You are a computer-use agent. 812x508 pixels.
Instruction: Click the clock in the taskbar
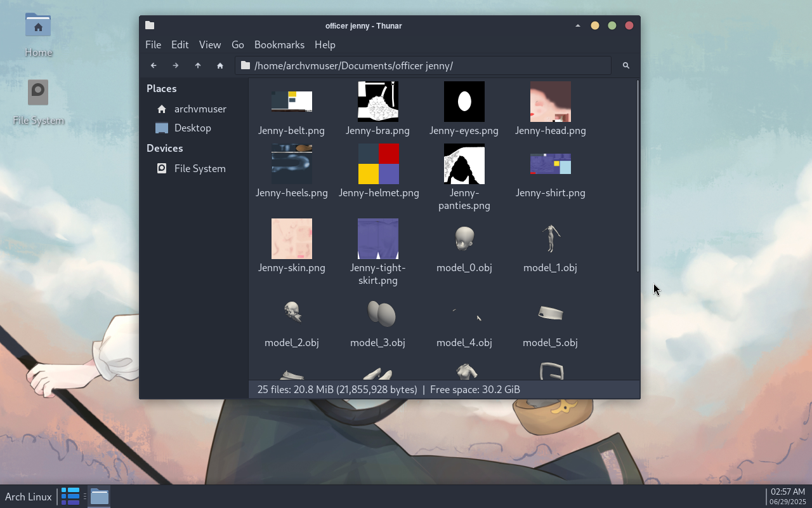click(788, 497)
